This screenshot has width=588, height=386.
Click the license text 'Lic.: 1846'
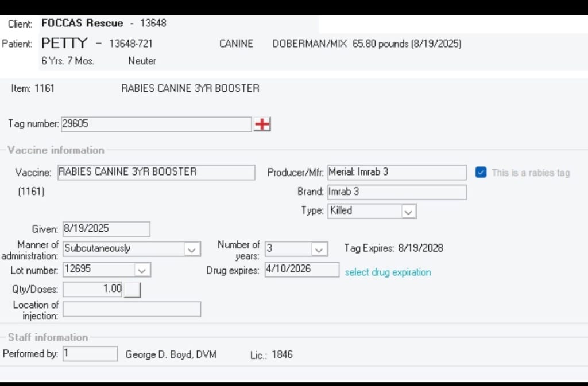(272, 355)
